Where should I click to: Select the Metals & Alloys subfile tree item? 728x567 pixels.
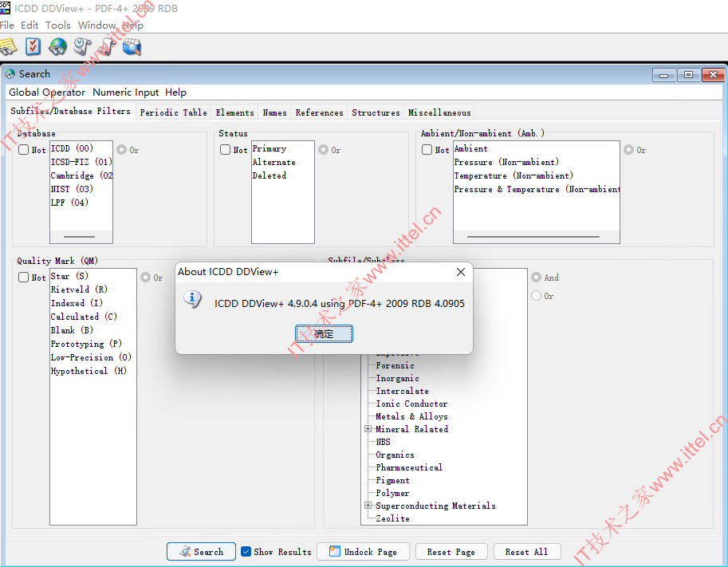click(x=411, y=416)
